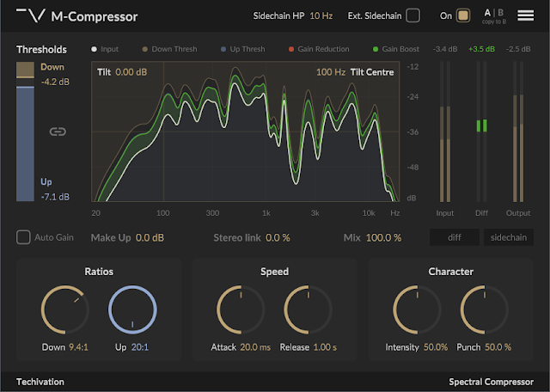Click the -3.4 dB input reading
The image size is (550, 392).
445,49
